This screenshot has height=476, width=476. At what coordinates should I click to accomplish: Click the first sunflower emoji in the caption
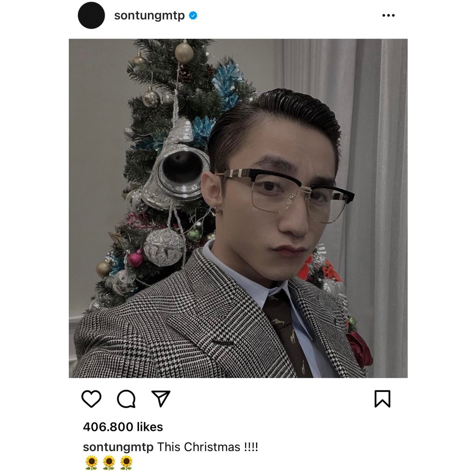point(92,463)
